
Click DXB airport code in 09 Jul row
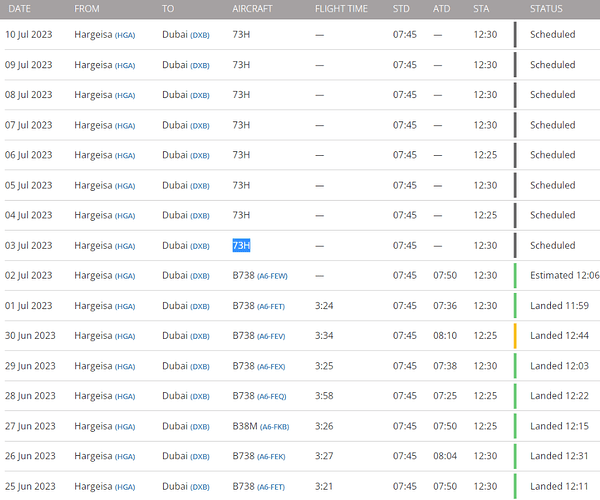(x=200, y=65)
